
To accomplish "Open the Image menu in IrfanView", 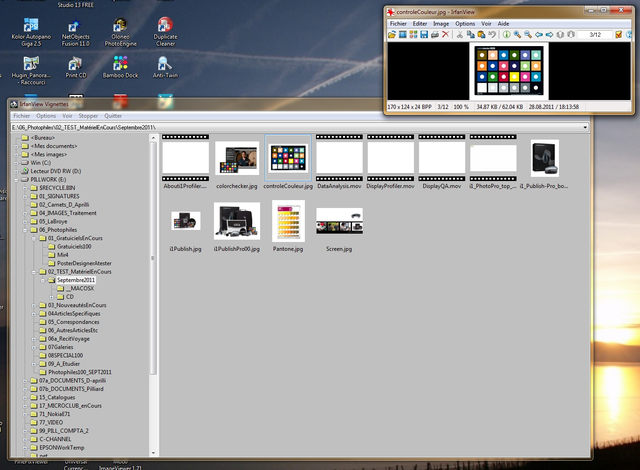I will (x=439, y=22).
